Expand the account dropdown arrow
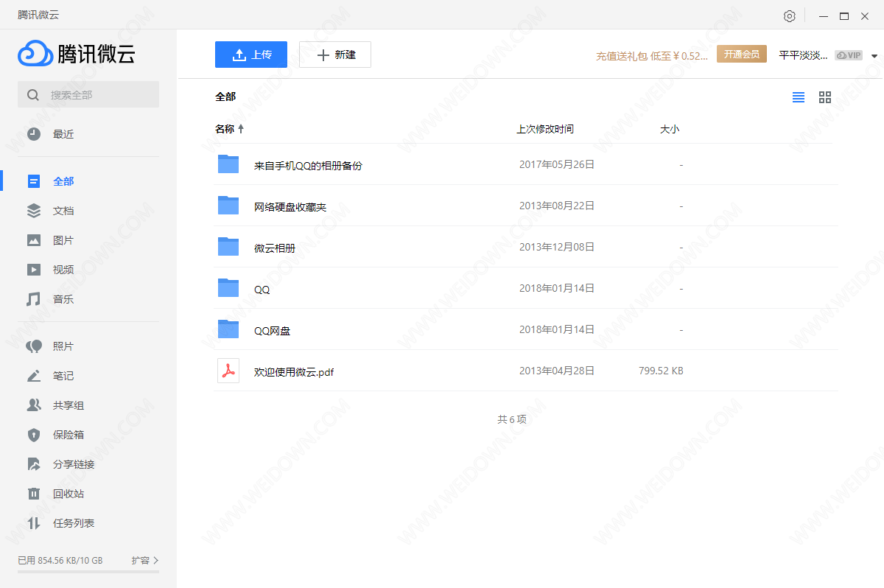 (x=874, y=56)
